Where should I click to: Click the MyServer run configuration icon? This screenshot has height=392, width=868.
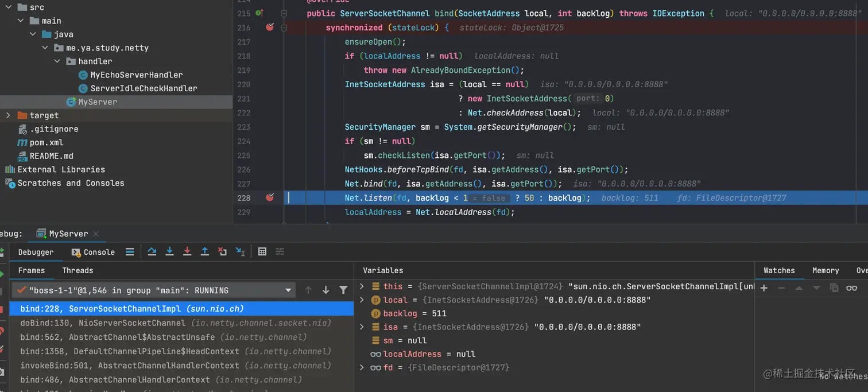tap(41, 234)
